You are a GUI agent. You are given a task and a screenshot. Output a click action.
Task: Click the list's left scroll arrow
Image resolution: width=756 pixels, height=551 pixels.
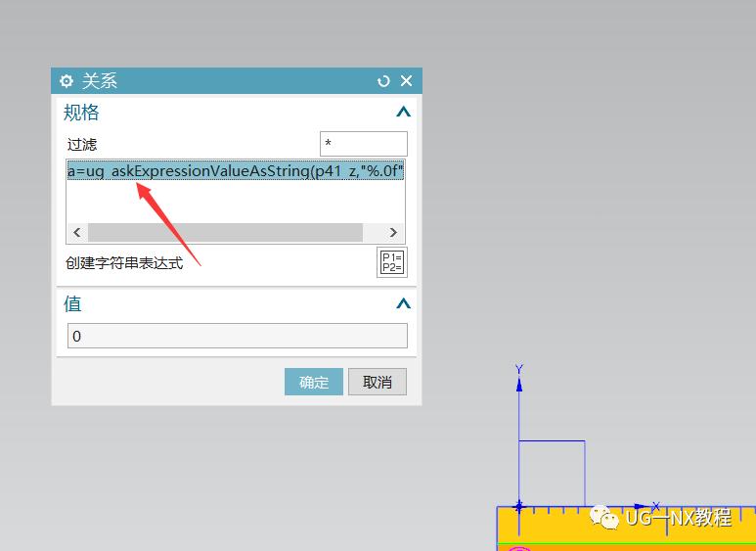77,233
